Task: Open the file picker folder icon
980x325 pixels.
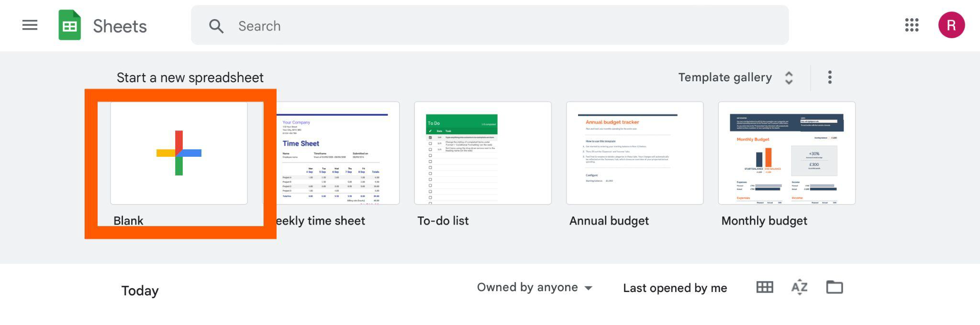Action: (x=834, y=287)
